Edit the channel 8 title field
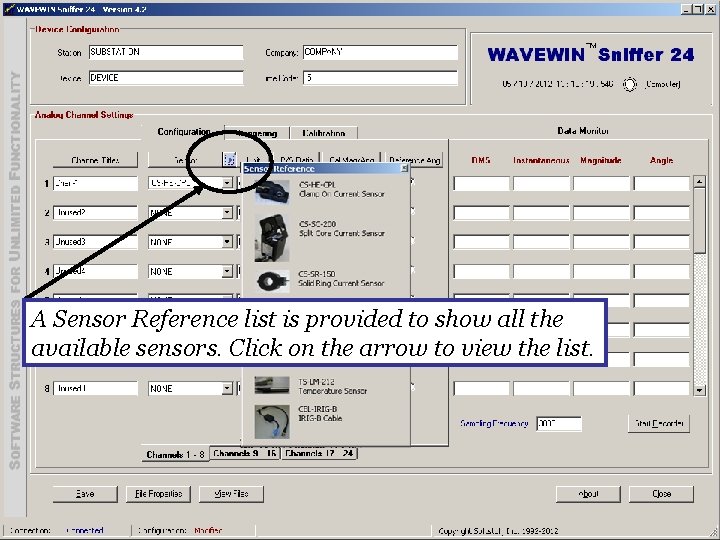720x540 pixels. (95, 388)
